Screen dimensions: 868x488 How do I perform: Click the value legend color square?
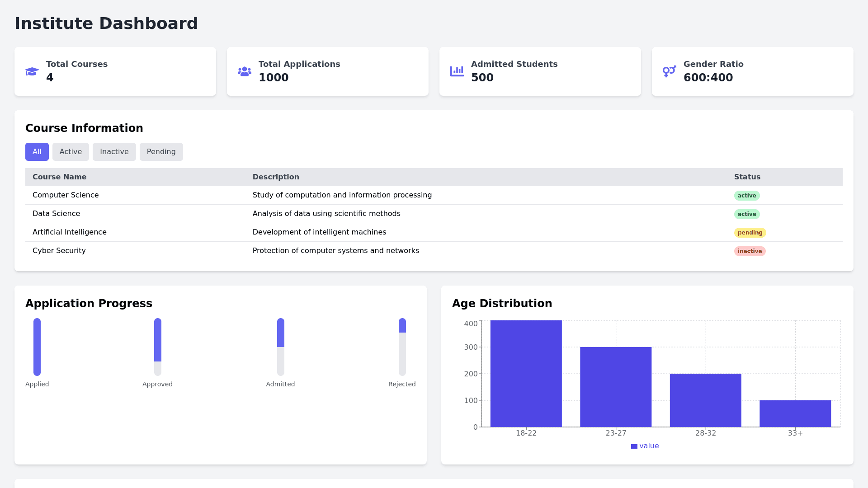pos(634,446)
